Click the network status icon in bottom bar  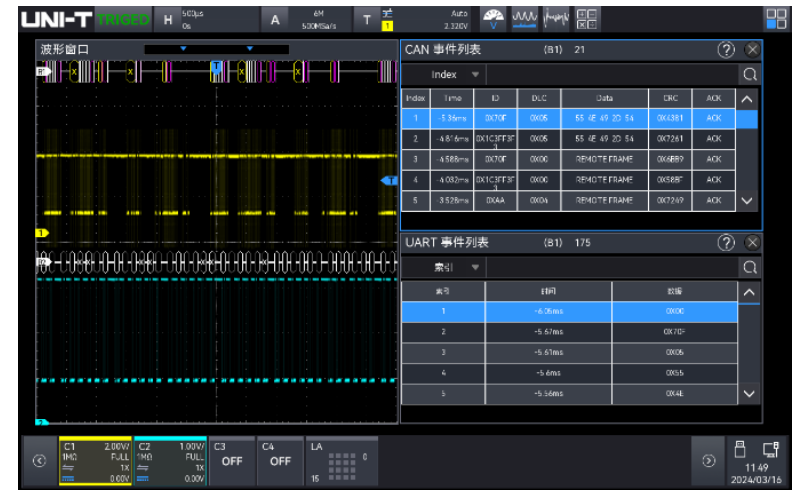(770, 450)
